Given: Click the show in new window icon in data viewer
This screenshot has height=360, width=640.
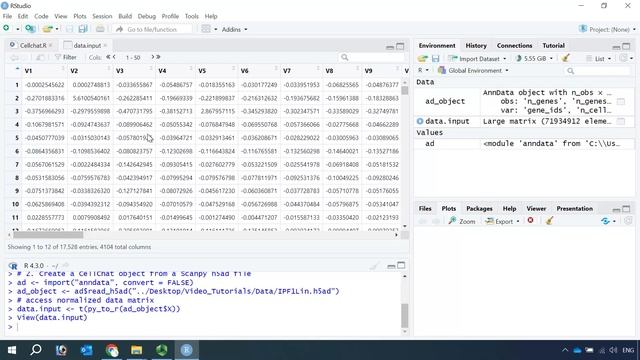Looking at the screenshot, I should (40, 57).
